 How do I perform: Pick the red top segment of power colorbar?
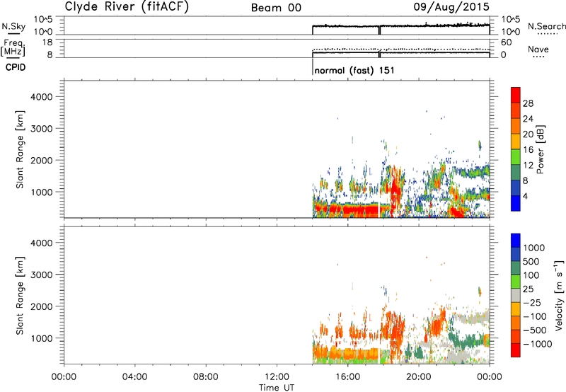click(x=516, y=96)
